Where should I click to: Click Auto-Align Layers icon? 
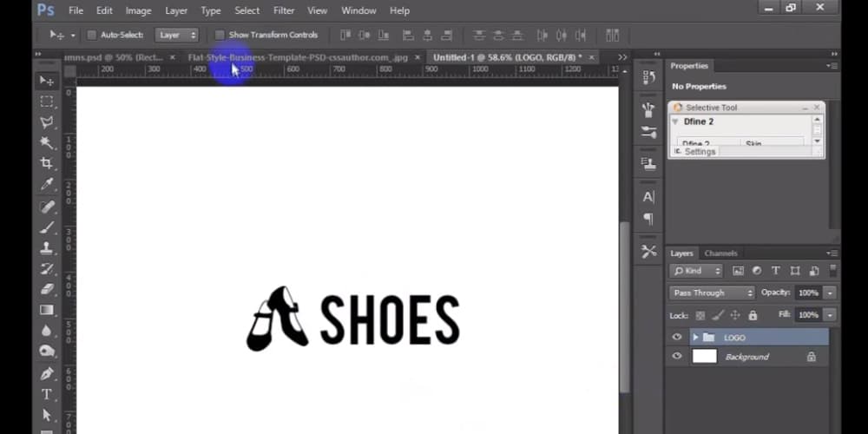click(612, 36)
